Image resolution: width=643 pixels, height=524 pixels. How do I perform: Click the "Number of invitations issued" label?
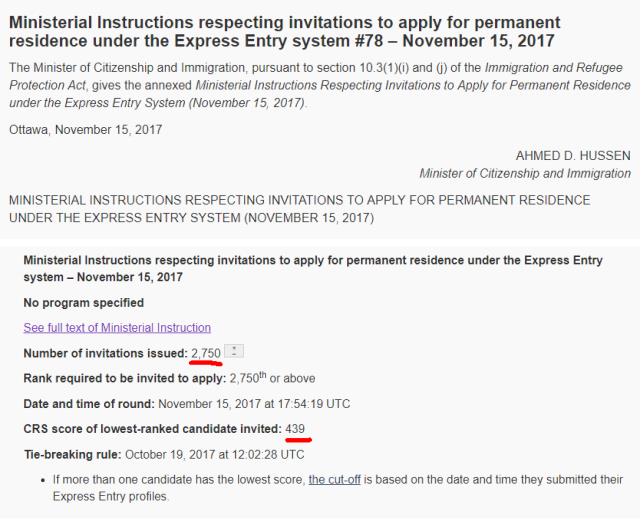pos(104,353)
